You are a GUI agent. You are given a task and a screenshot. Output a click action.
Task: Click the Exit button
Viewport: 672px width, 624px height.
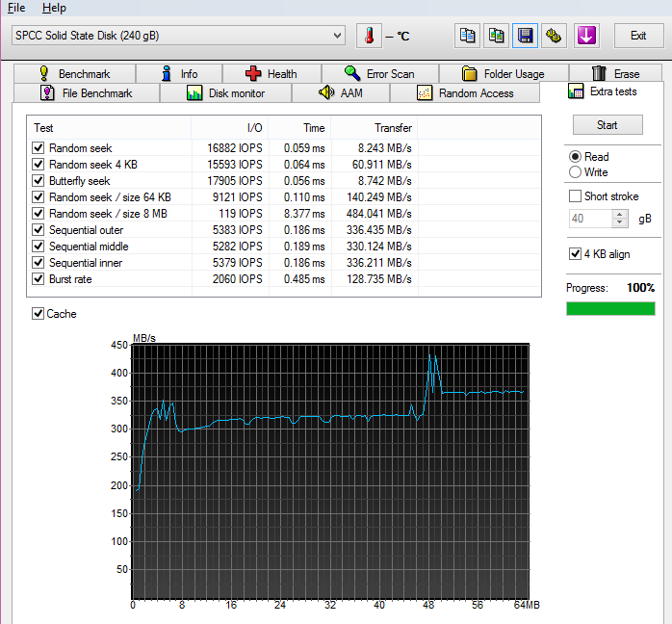point(638,36)
